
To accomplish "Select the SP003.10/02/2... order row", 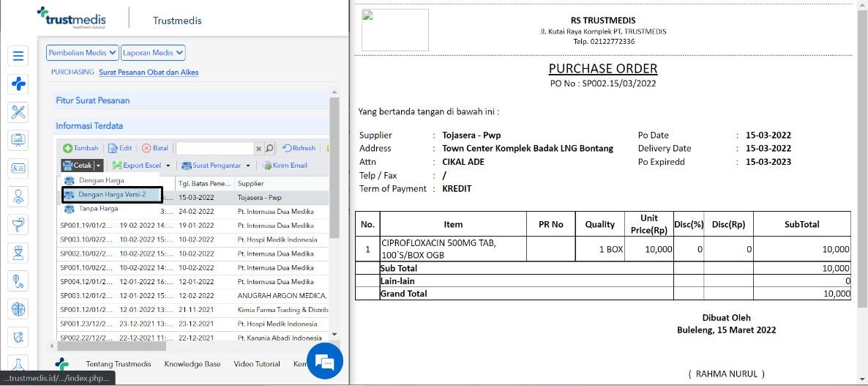I will pyautogui.click(x=192, y=240).
